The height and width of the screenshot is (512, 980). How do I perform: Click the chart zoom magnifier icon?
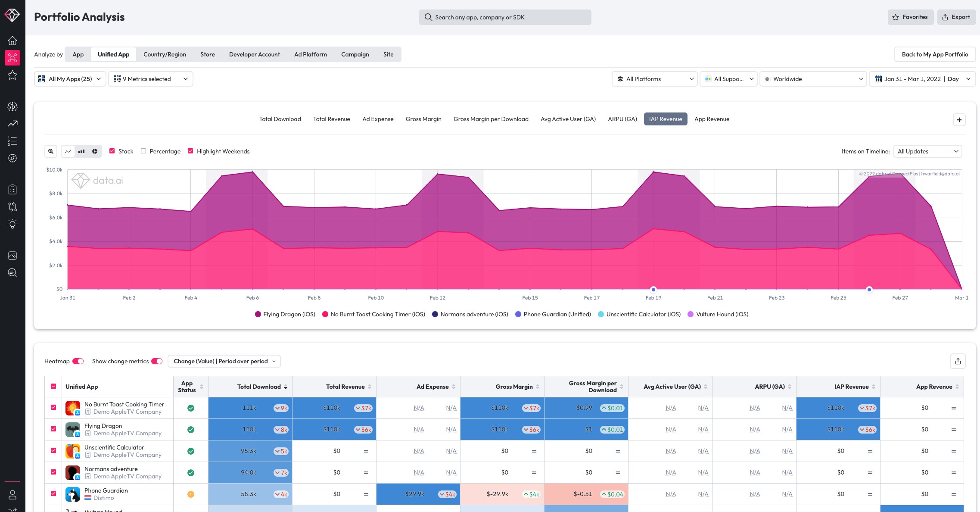pos(51,151)
